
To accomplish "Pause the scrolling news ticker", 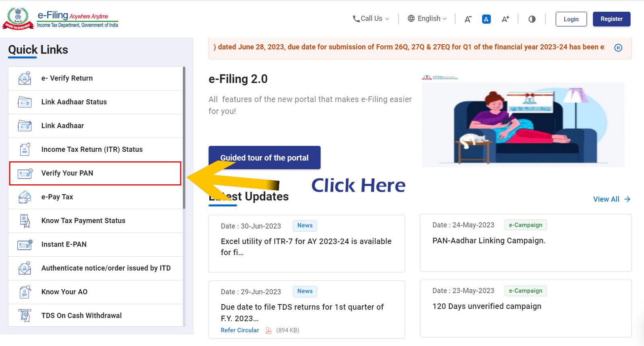I will tap(618, 48).
